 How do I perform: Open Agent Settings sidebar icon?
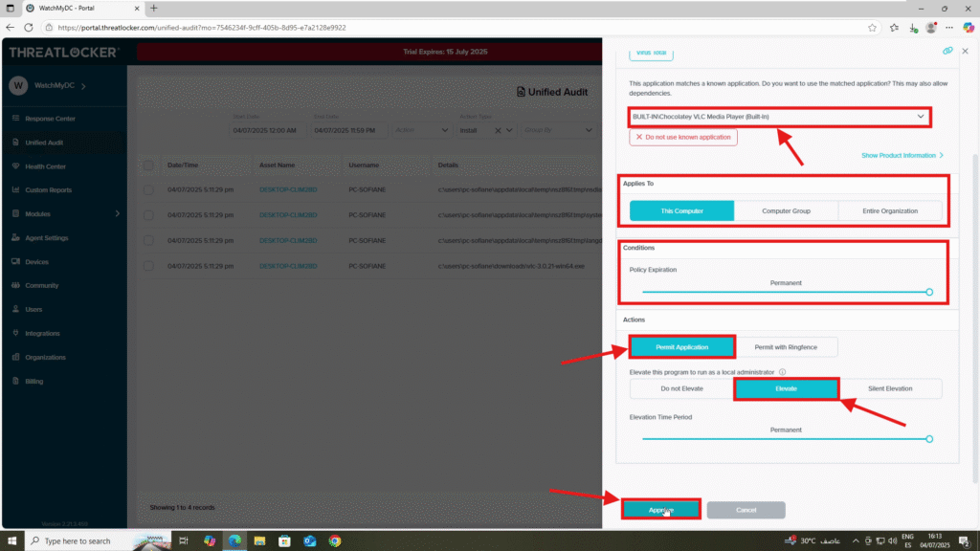(x=15, y=238)
